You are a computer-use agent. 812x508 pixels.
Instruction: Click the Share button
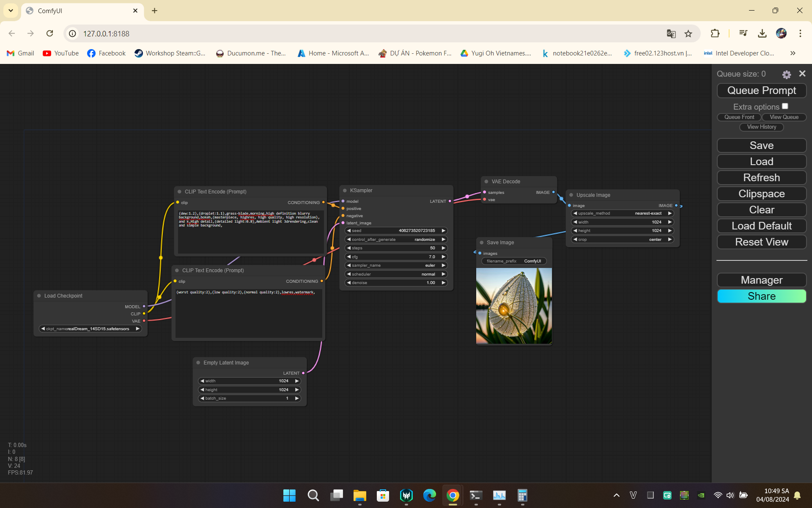pos(761,296)
